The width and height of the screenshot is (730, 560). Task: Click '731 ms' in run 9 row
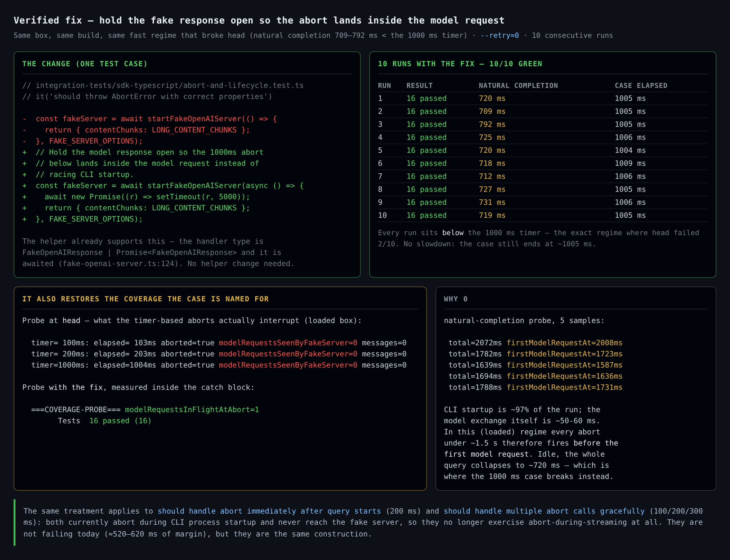click(x=492, y=202)
